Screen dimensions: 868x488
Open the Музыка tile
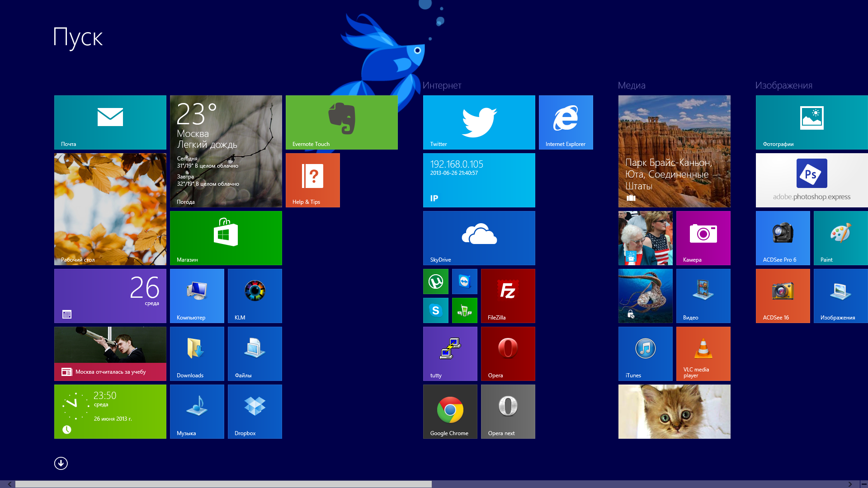click(x=197, y=412)
